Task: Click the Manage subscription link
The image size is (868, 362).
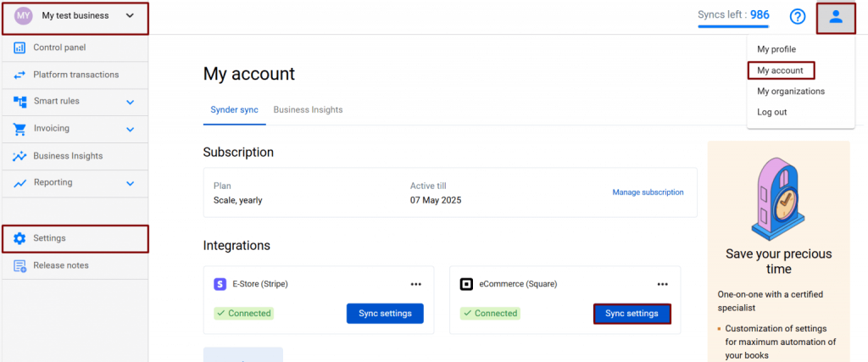Action: pos(648,192)
